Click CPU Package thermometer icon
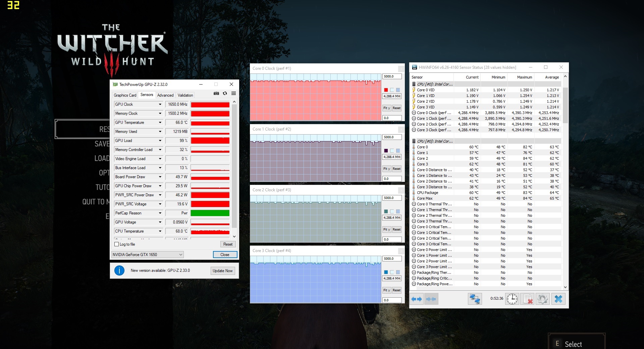The width and height of the screenshot is (644, 349). click(x=414, y=193)
